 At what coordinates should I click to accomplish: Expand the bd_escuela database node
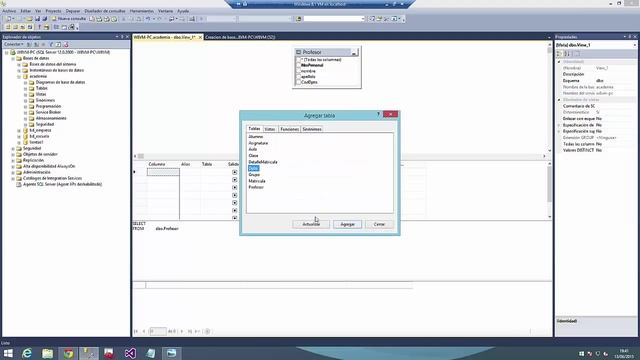(19, 136)
